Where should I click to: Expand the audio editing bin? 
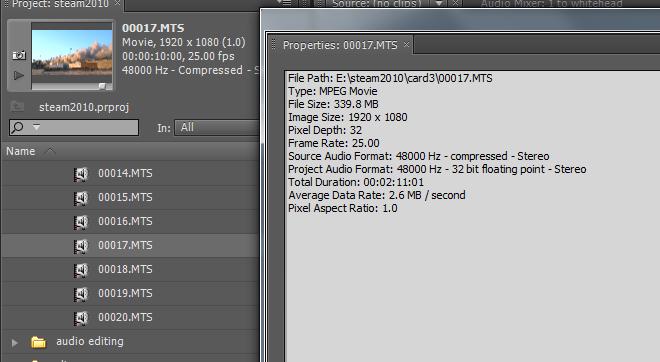click(x=15, y=343)
